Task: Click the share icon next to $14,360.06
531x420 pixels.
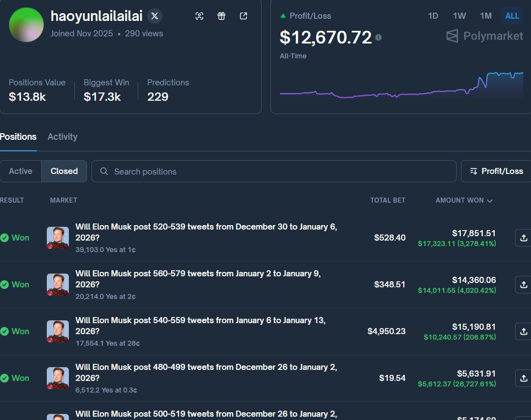Action: click(x=523, y=285)
